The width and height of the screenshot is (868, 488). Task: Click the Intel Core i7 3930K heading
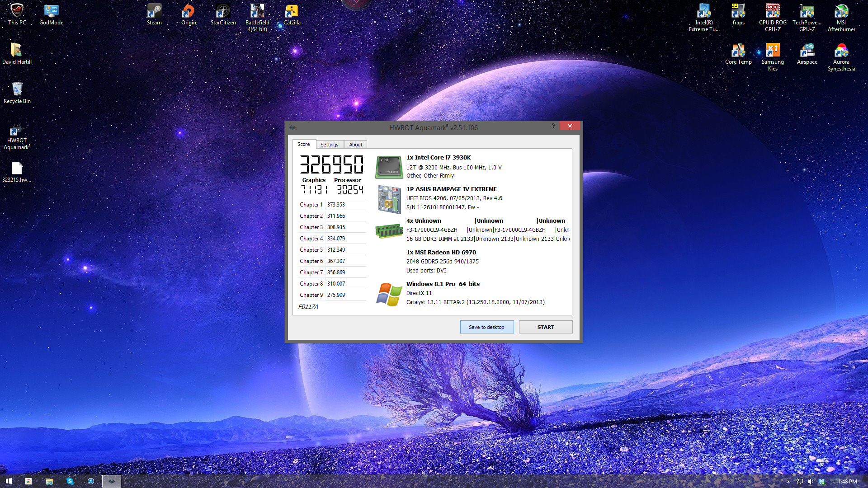coord(439,157)
